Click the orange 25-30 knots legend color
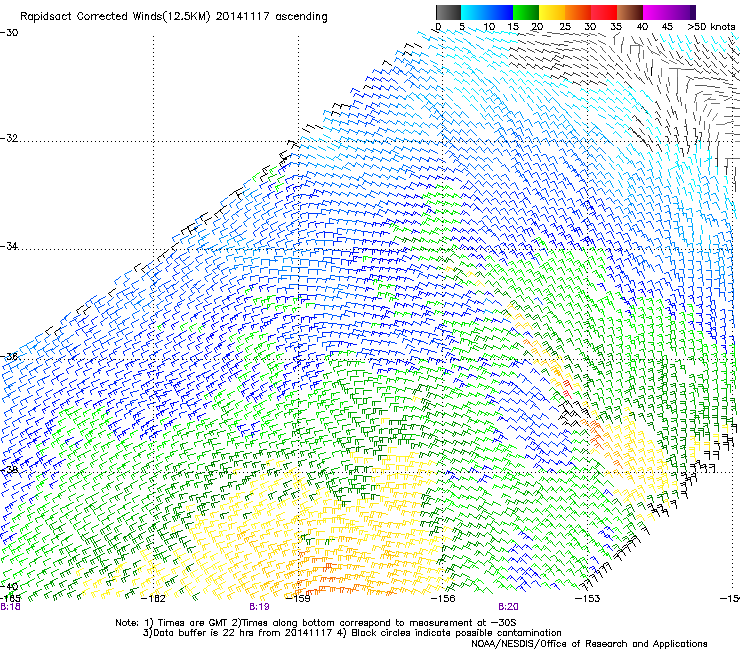The height and width of the screenshot is (650, 740). point(578,12)
